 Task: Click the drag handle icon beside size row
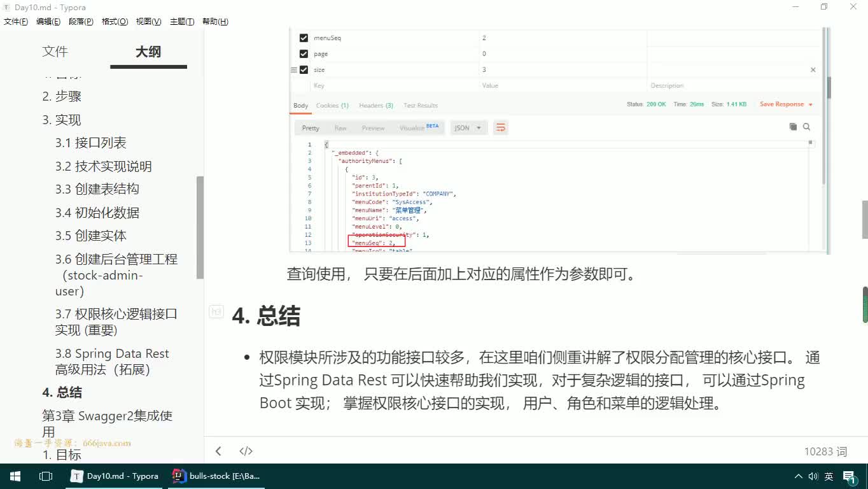coord(293,70)
